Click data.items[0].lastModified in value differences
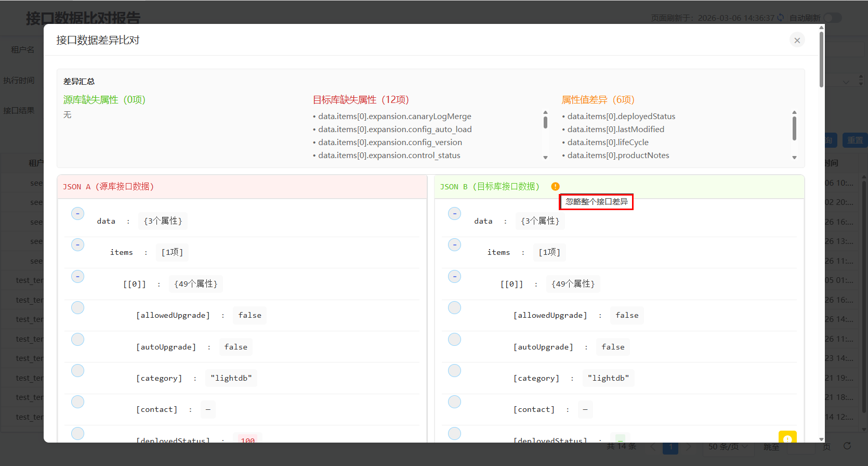 point(615,130)
